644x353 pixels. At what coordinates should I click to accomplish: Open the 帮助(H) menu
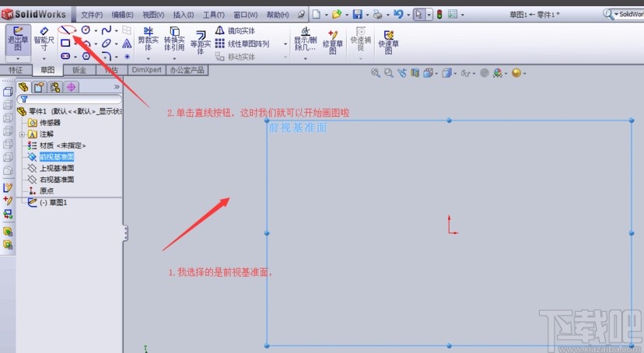click(x=278, y=15)
